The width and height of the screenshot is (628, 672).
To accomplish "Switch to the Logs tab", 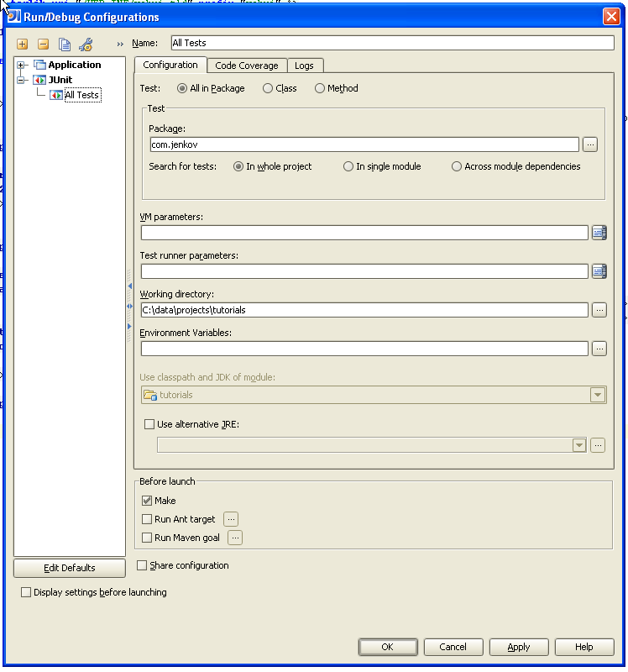I will click(304, 66).
